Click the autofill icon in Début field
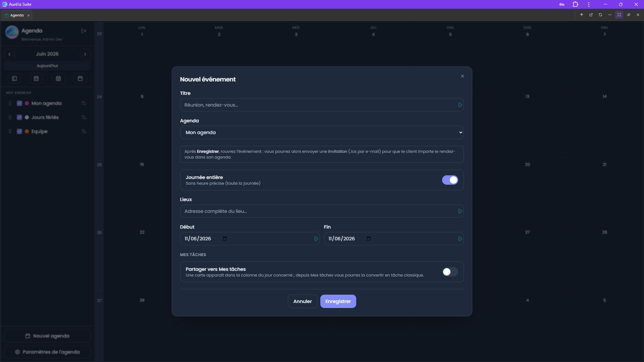Viewport: 644px width, 362px height. 316,239
